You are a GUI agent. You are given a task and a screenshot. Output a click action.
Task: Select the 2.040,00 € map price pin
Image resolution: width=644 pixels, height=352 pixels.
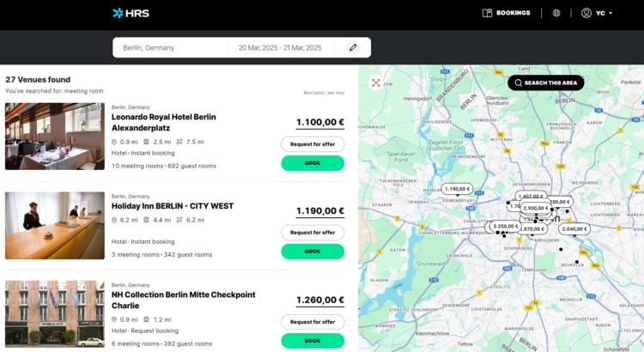(x=574, y=228)
